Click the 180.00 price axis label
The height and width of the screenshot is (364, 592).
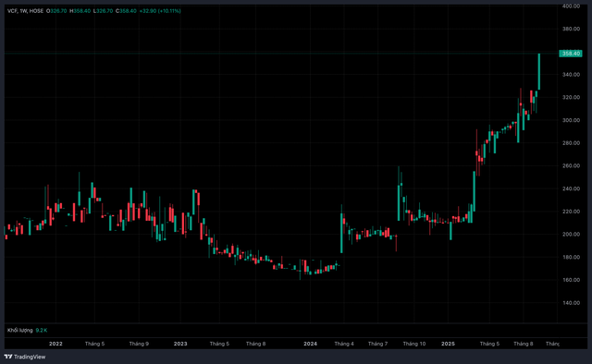coord(571,257)
